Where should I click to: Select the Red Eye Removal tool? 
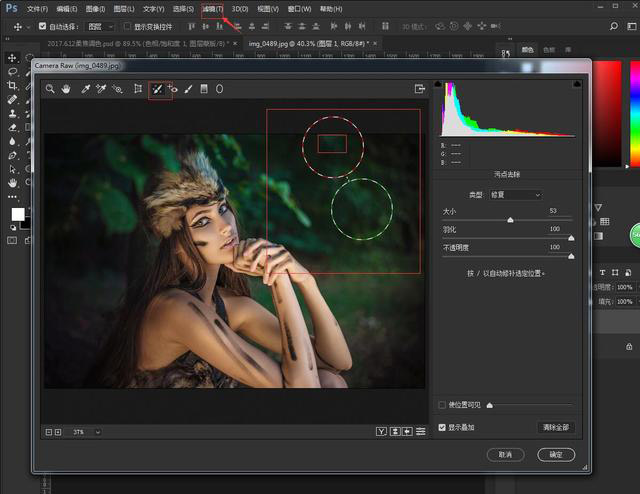pos(173,88)
